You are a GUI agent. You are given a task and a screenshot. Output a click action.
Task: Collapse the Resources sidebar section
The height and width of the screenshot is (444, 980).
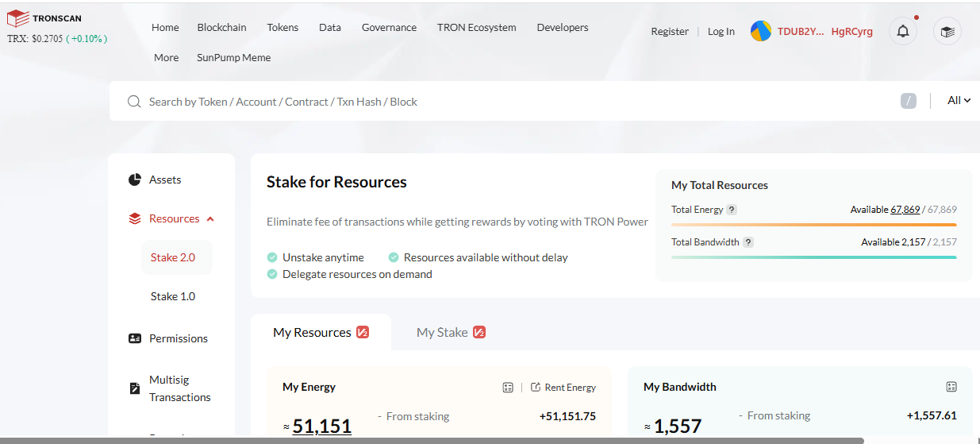coord(210,219)
